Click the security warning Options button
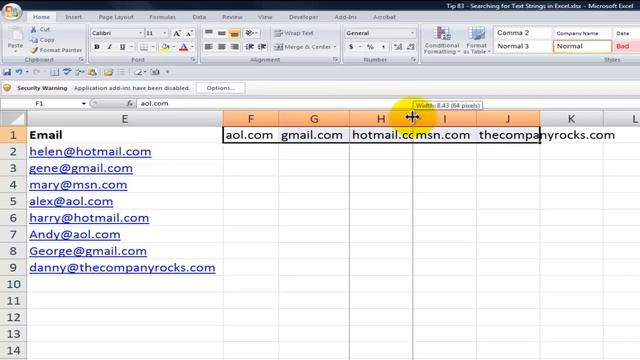The width and height of the screenshot is (640, 360). click(221, 88)
